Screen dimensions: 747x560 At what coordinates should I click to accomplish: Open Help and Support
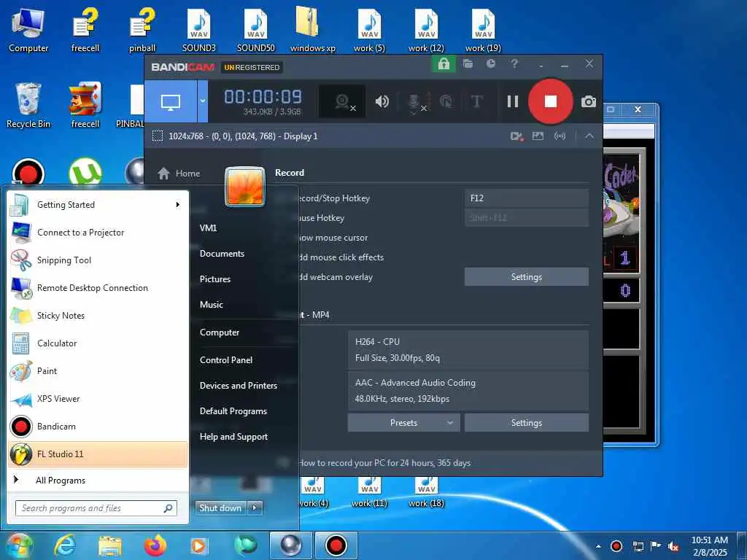click(x=233, y=437)
